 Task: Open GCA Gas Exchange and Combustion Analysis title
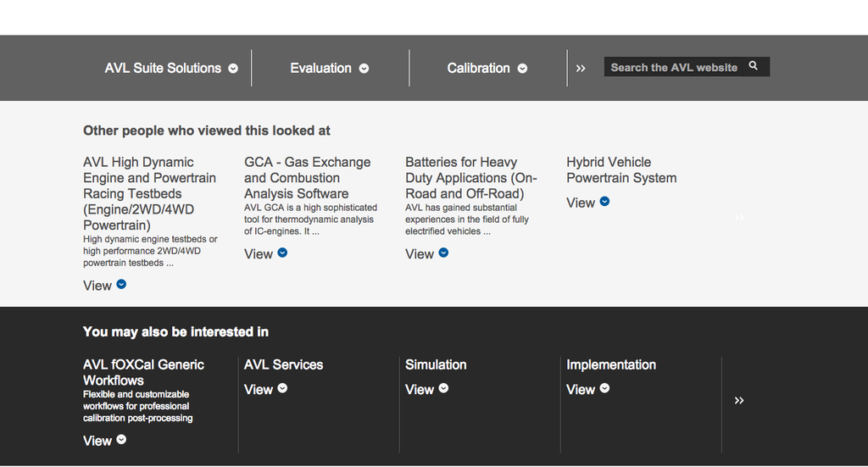pyautogui.click(x=307, y=178)
